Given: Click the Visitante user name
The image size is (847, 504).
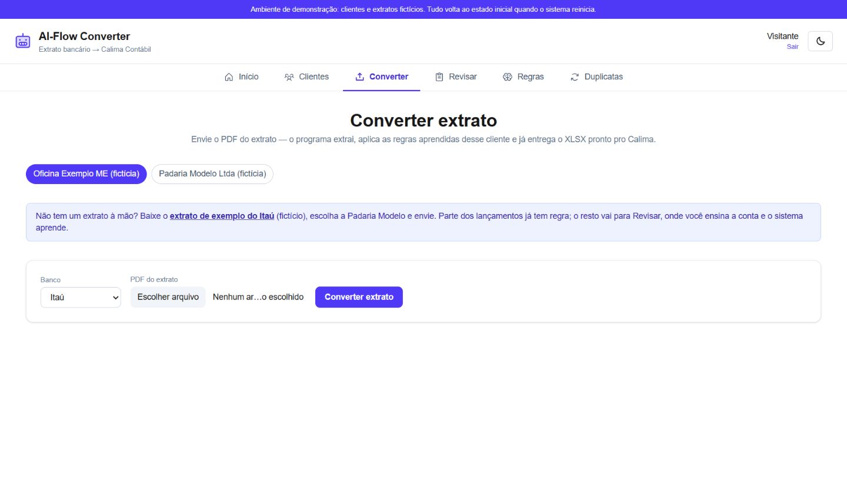Looking at the screenshot, I should click(x=782, y=36).
